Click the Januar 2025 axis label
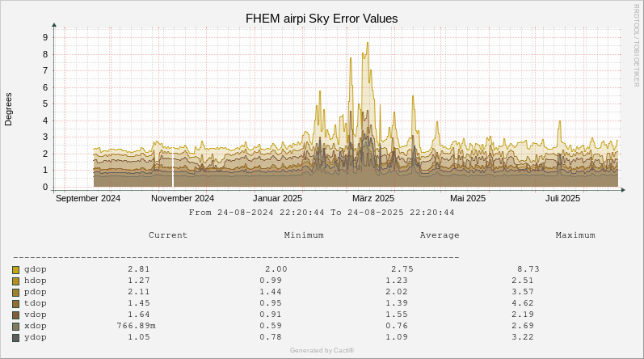 coord(277,198)
